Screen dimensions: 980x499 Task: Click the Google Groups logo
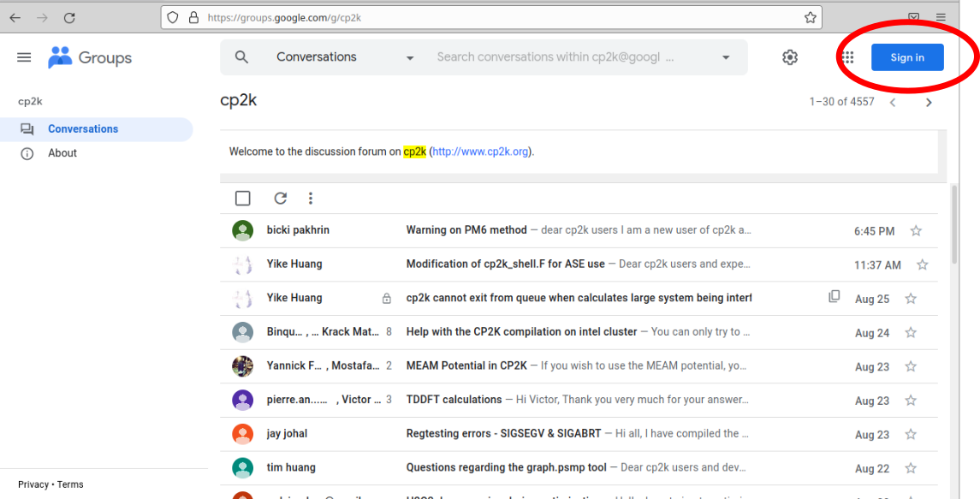(x=89, y=57)
